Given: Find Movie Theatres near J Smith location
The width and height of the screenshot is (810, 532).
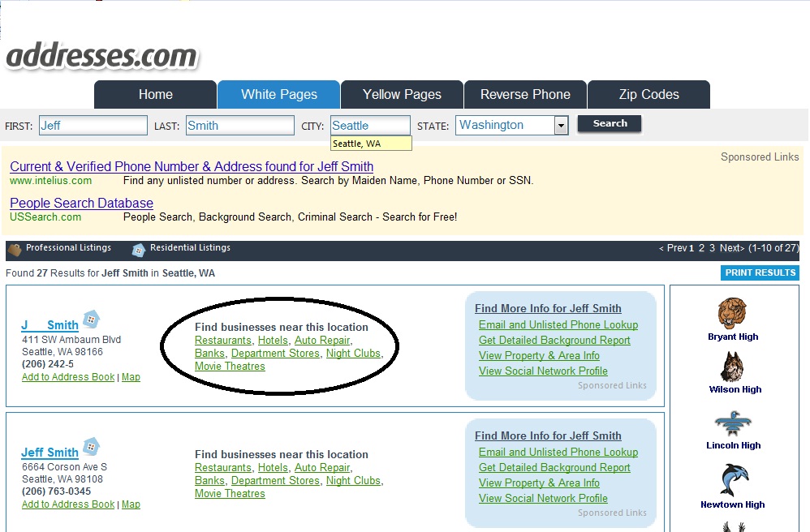Looking at the screenshot, I should point(230,367).
